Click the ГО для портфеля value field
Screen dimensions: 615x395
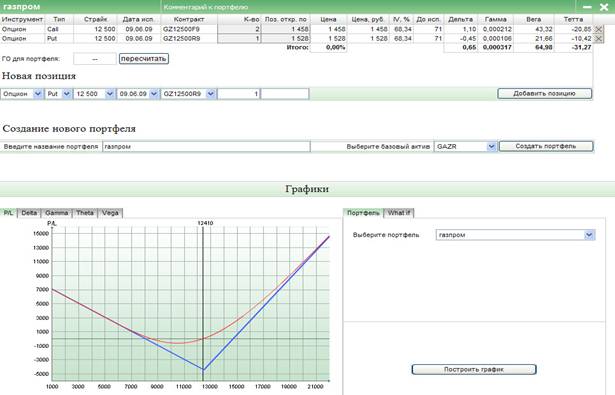pyautogui.click(x=95, y=59)
